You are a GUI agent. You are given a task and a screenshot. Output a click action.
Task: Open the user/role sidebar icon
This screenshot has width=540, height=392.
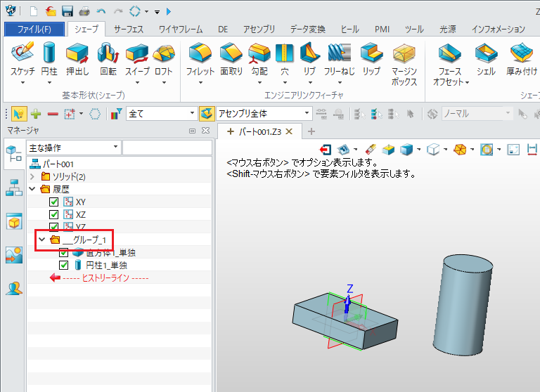click(x=14, y=289)
